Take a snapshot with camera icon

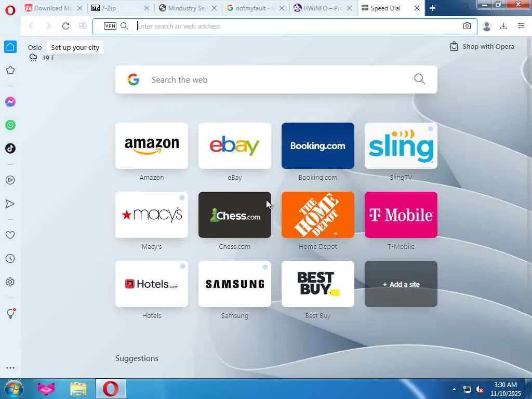[467, 26]
